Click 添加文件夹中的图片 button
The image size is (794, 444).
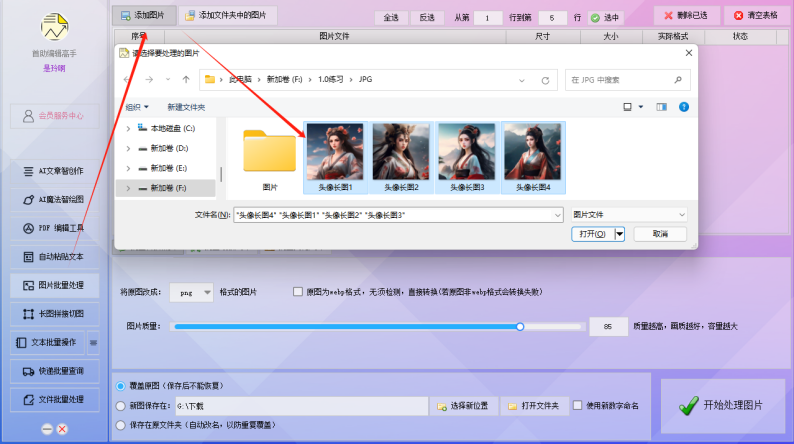pos(227,16)
